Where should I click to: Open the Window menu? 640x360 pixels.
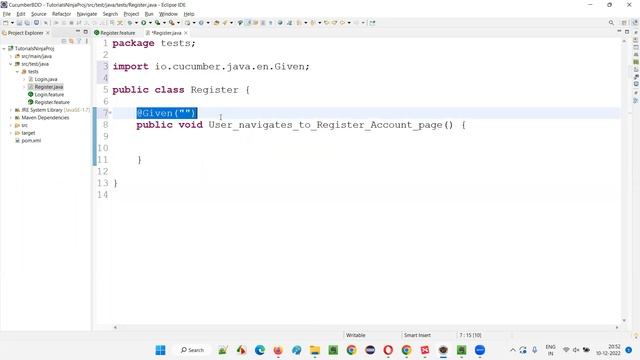(x=168, y=14)
